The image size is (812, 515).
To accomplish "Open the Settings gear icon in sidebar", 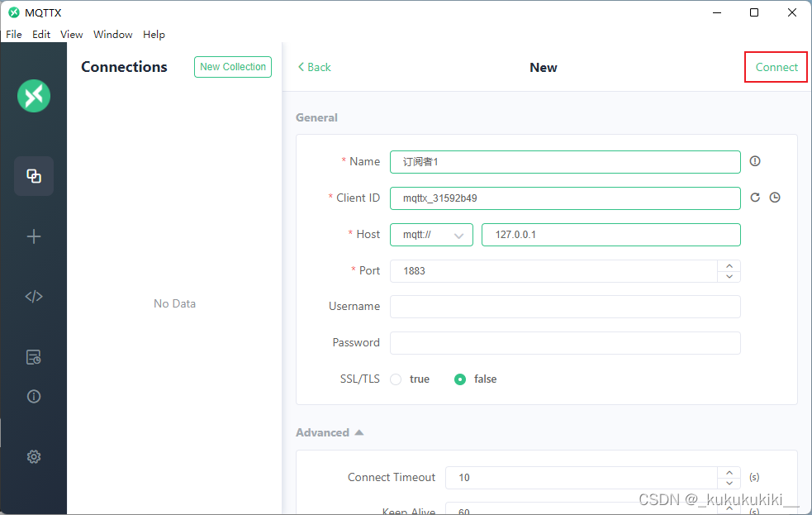I will pos(34,456).
